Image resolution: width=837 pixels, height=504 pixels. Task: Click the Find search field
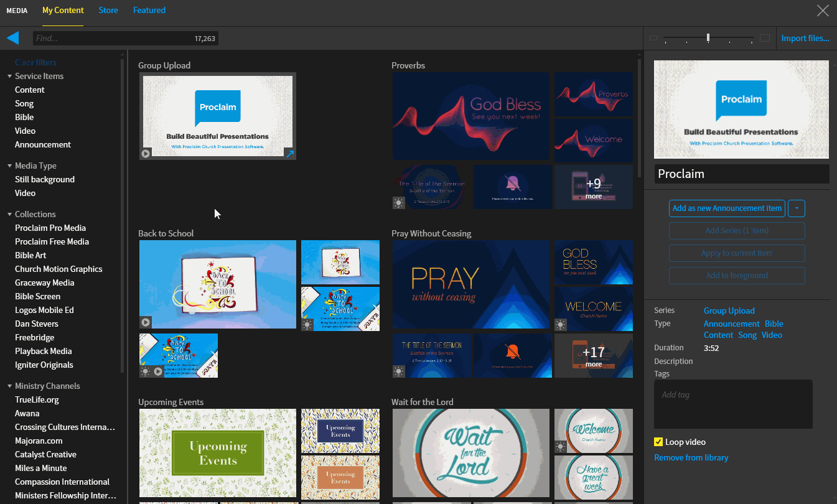(x=112, y=39)
